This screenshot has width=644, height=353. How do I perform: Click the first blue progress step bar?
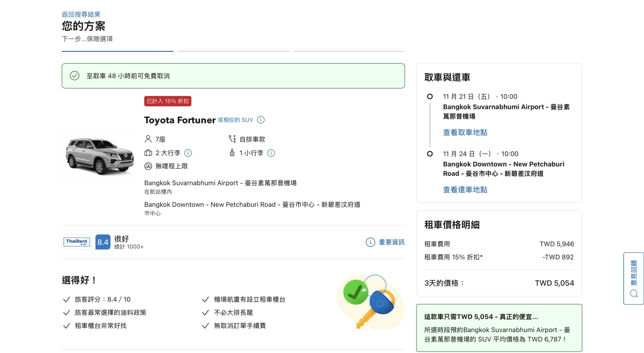[117, 51]
